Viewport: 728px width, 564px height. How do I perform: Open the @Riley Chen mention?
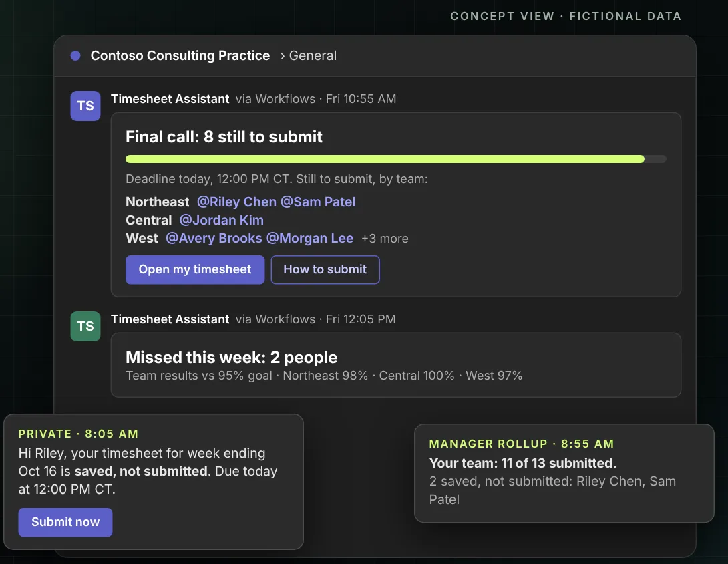pos(237,202)
